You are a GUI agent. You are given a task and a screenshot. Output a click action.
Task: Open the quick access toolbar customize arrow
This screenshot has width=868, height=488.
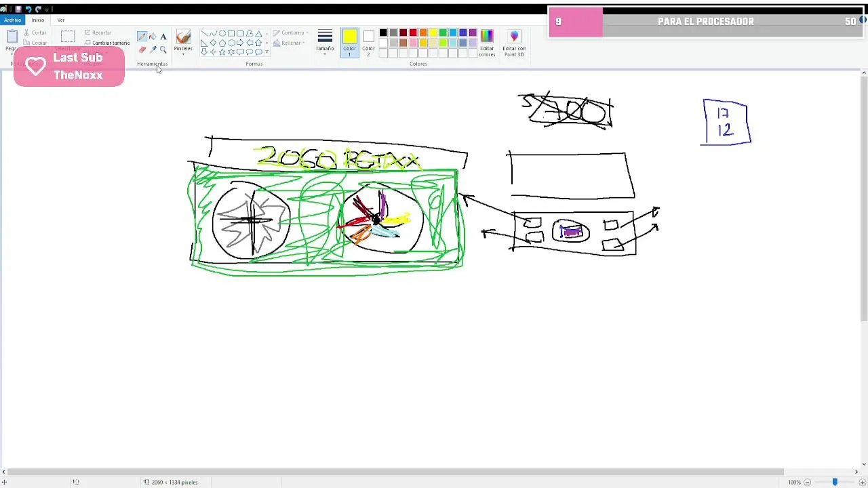click(47, 9)
